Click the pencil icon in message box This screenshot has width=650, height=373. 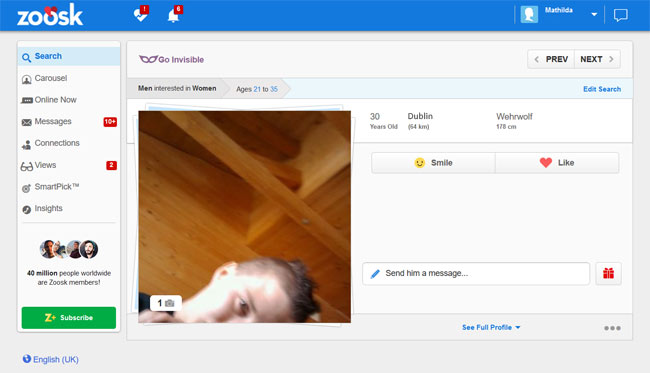[375, 274]
